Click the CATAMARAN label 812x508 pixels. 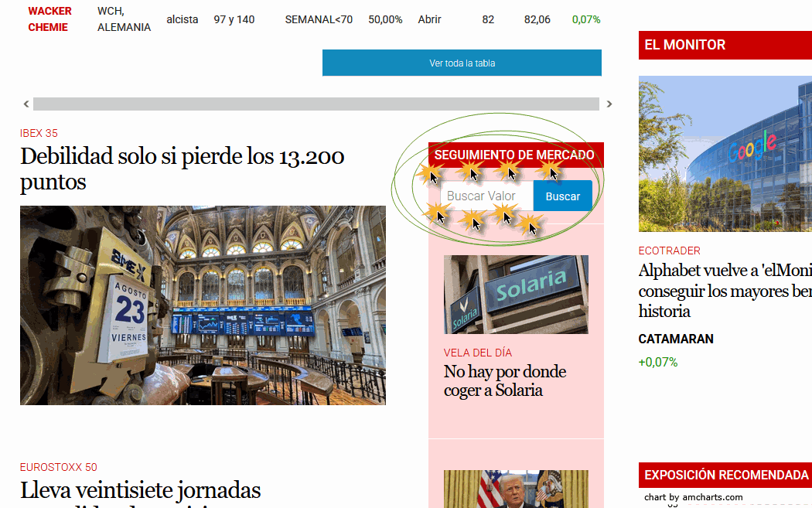click(x=676, y=339)
